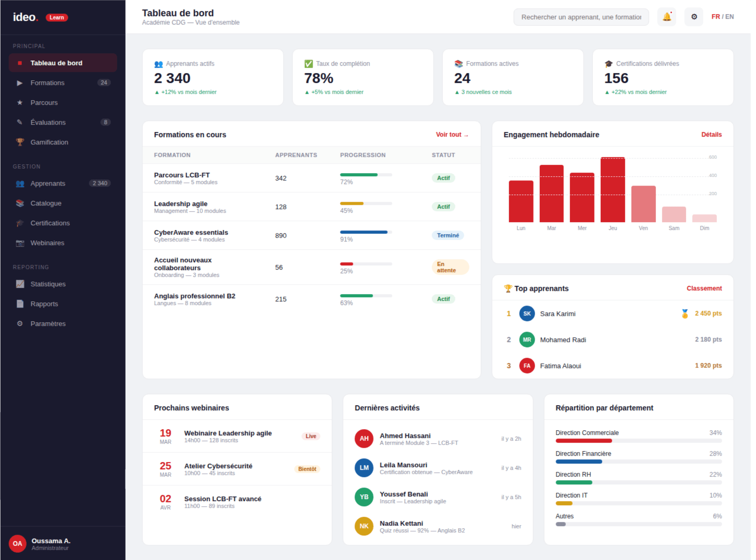Viewport: 756px width, 560px height.
Task: Click the Statistiques chart icon
Action: click(x=20, y=284)
